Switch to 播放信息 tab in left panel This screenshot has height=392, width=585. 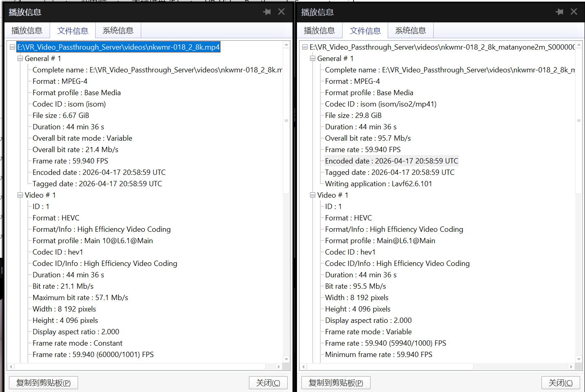pyautogui.click(x=27, y=30)
